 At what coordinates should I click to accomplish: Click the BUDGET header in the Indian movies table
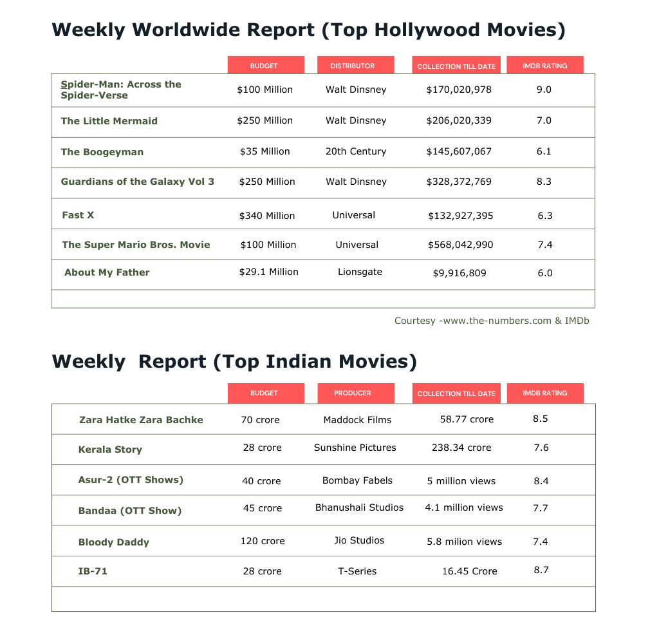266,393
